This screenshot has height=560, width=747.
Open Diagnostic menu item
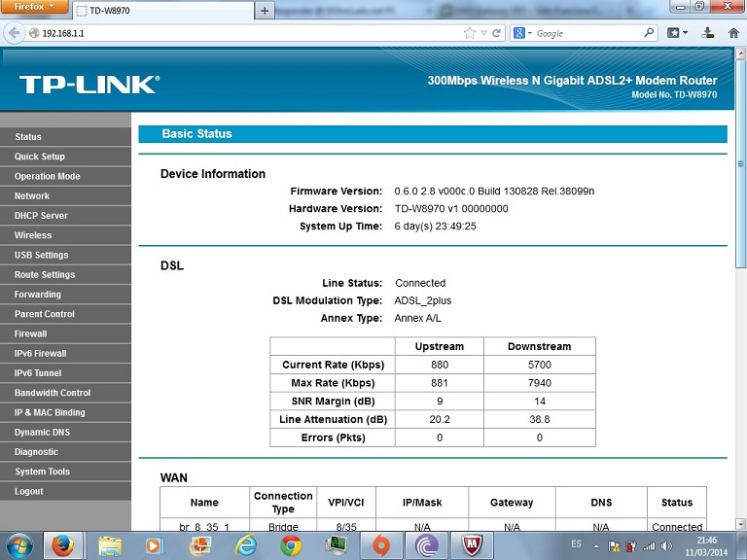click(65, 451)
